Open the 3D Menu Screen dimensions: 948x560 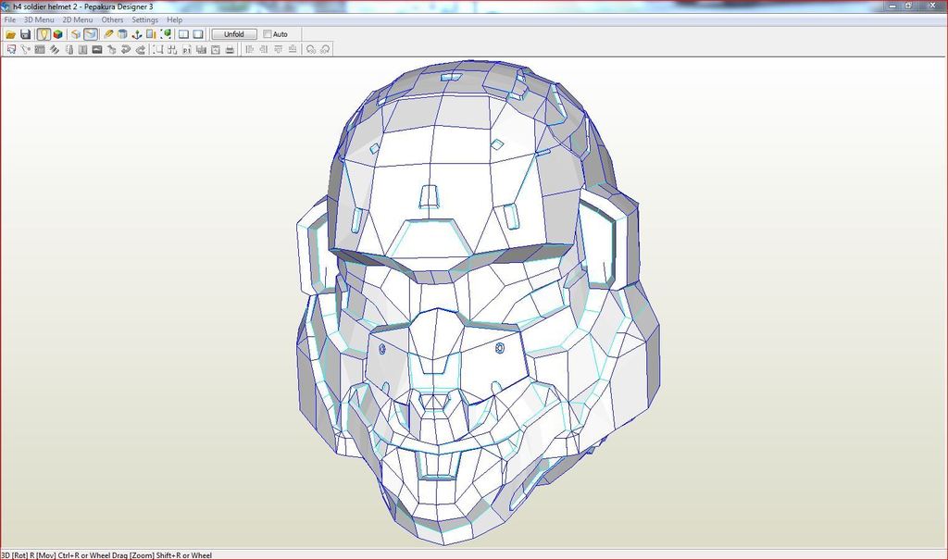pyautogui.click(x=39, y=20)
